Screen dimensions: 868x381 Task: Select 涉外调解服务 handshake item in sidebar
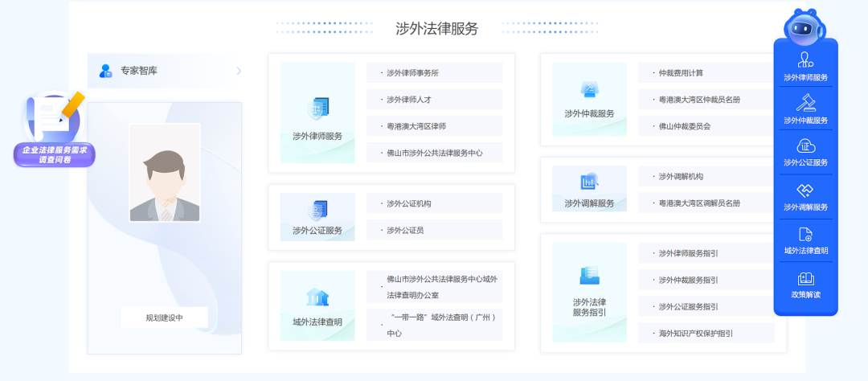(x=805, y=195)
